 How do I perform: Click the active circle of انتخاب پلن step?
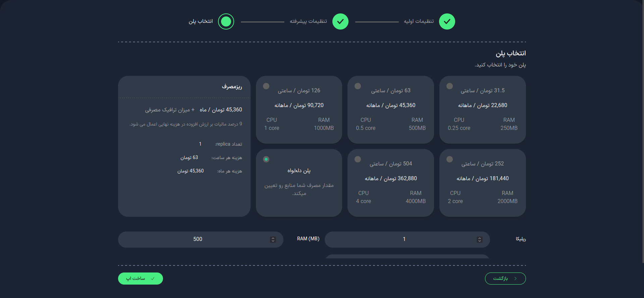[226, 21]
